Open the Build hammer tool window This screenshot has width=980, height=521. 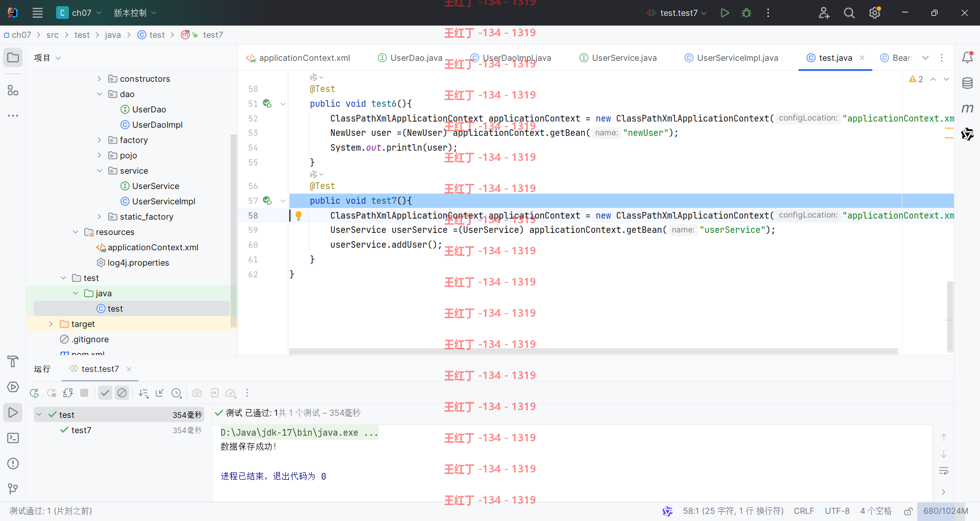pos(13,362)
